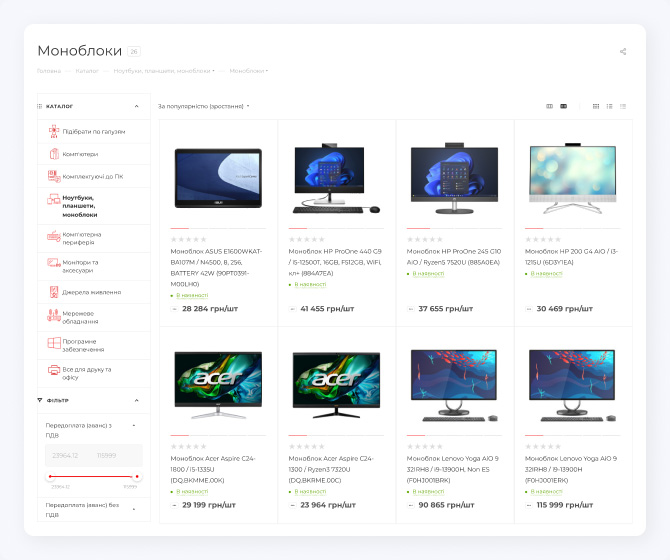Open Джерела живлення category icon
Viewport: 670px width, 560px height.
click(54, 292)
